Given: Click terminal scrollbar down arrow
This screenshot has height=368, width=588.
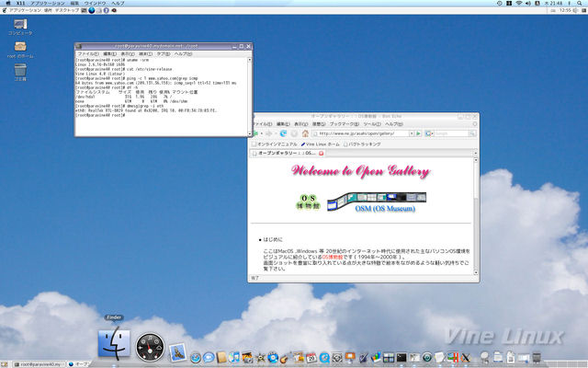Looking at the screenshot, I should tap(249, 133).
